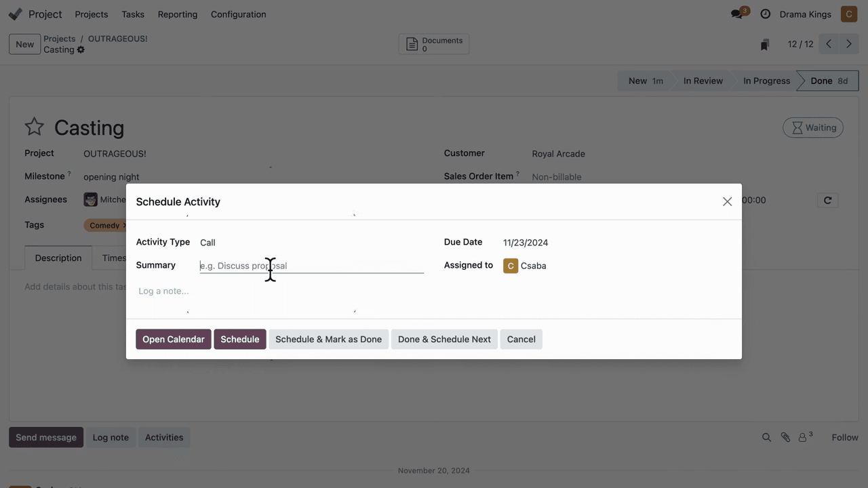Click the Open Calendar button

point(173,340)
